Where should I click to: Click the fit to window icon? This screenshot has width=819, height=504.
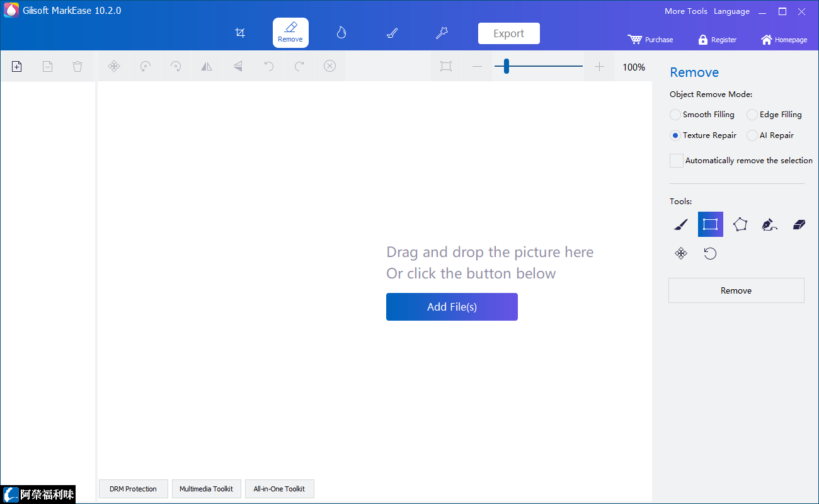[x=446, y=66]
